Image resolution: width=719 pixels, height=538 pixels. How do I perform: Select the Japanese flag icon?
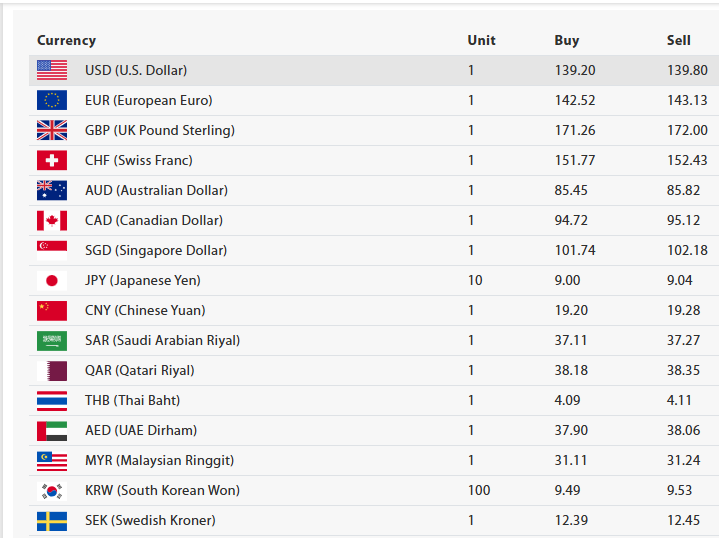[52, 280]
